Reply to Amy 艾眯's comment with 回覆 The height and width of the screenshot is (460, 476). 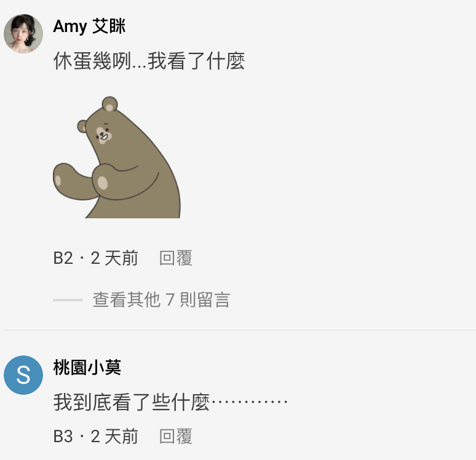[x=176, y=258]
